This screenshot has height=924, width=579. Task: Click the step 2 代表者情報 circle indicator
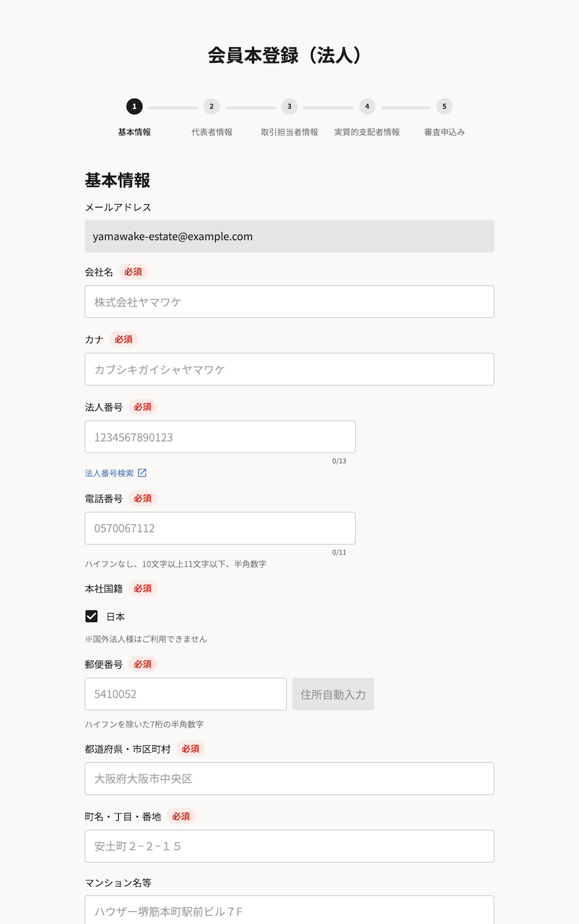point(212,106)
